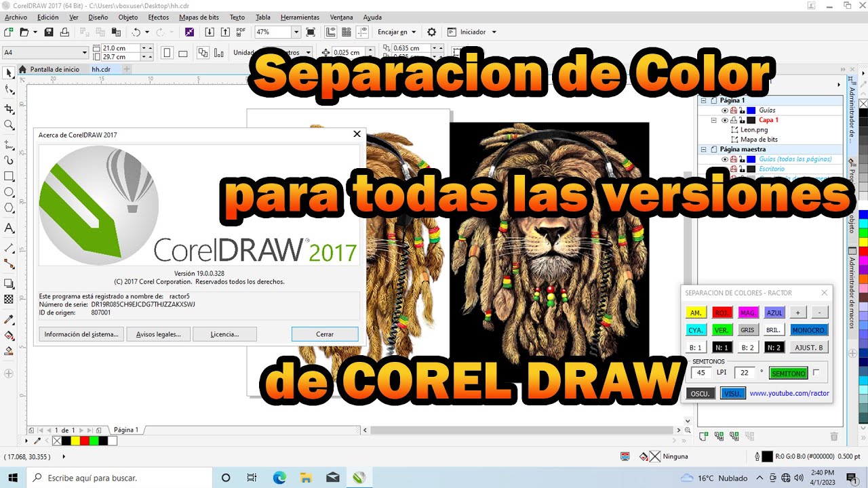The width and height of the screenshot is (868, 488).
Task: Set page orientation to portrait
Action: 166,53
